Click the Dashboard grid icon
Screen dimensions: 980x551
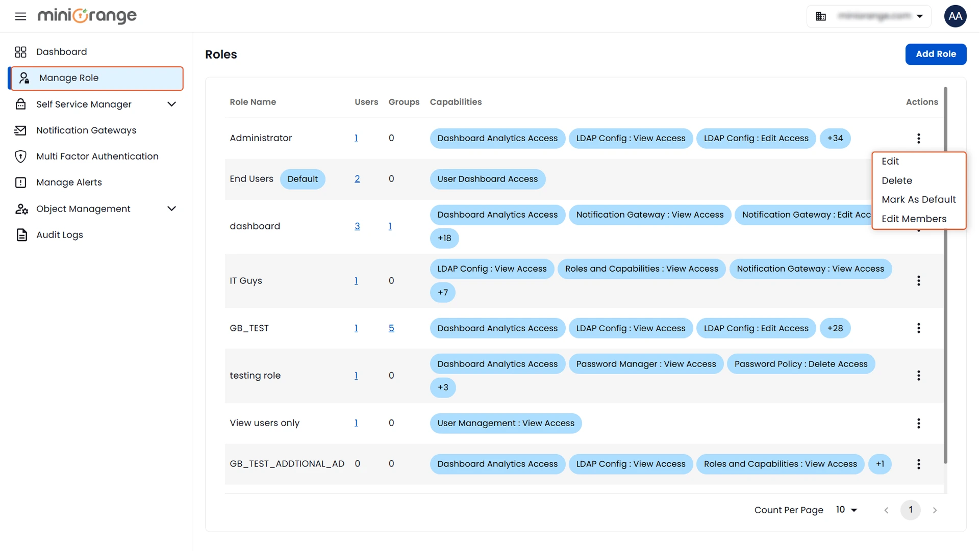coord(20,52)
